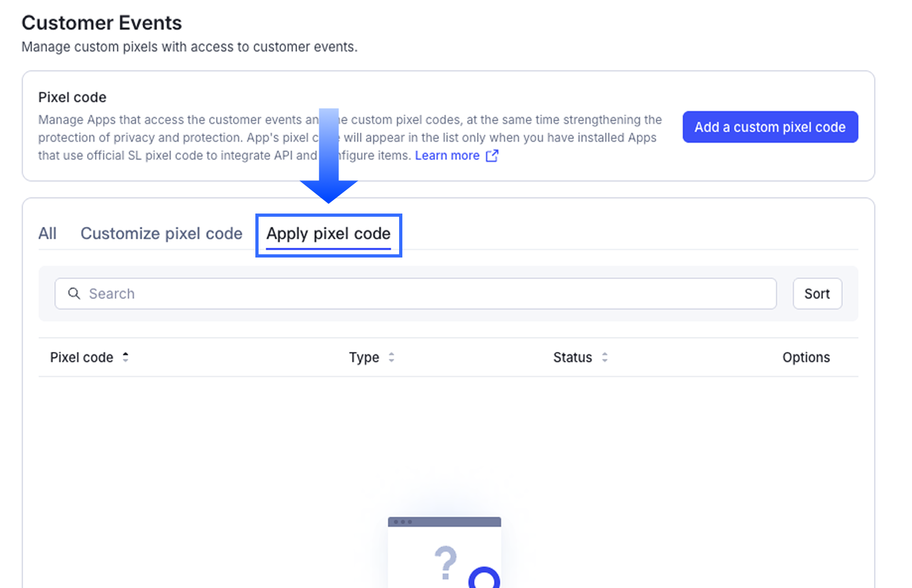
Task: Click the Type column header label
Action: (364, 357)
